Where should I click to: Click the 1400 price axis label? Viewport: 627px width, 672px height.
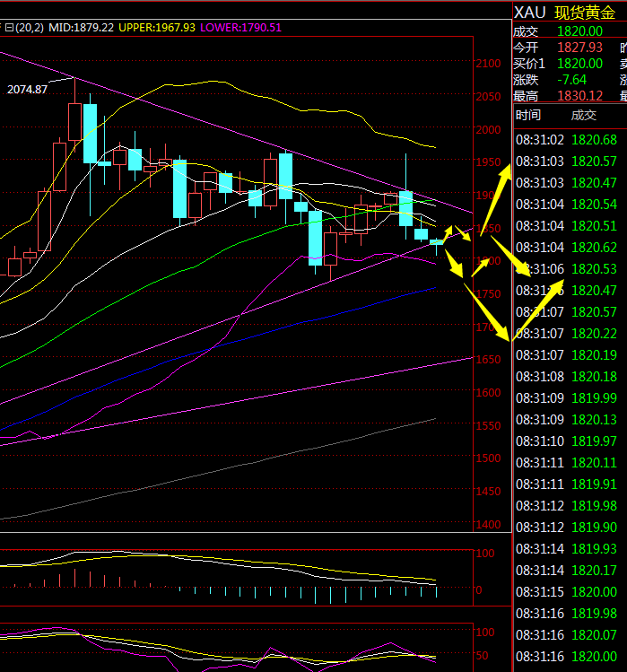489,524
